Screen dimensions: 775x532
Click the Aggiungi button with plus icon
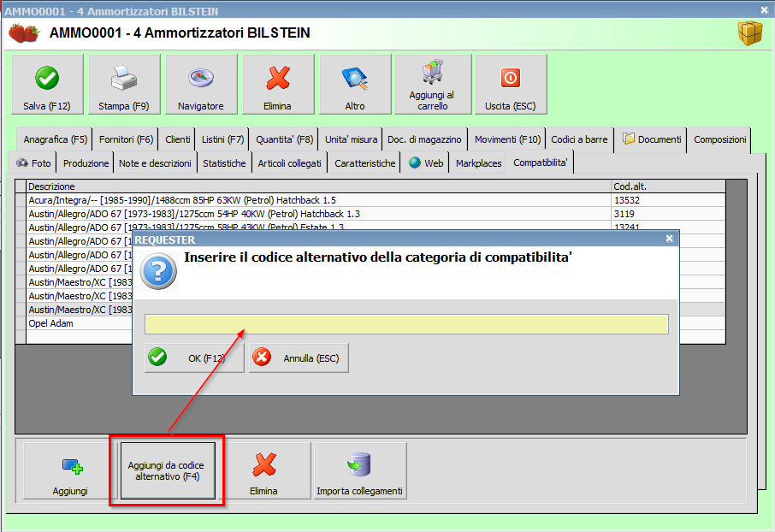click(x=71, y=470)
